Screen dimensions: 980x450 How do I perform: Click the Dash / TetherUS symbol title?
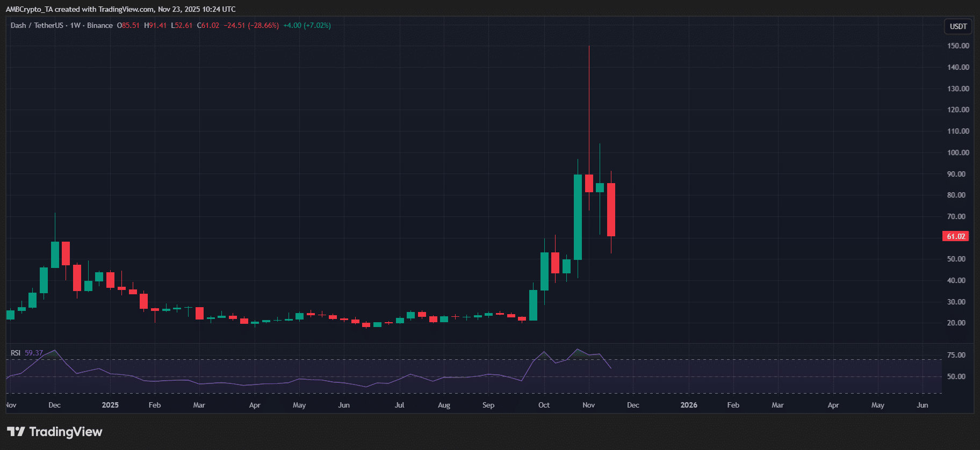pos(37,25)
